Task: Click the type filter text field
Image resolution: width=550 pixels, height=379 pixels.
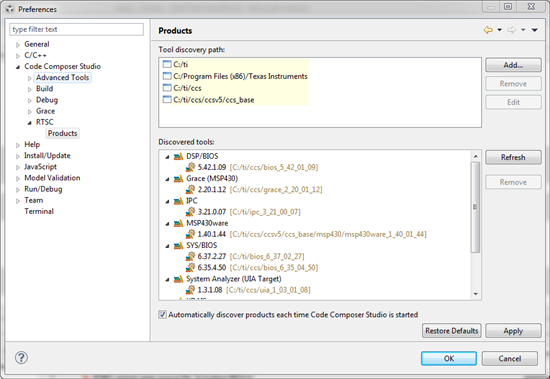Action: [76, 29]
